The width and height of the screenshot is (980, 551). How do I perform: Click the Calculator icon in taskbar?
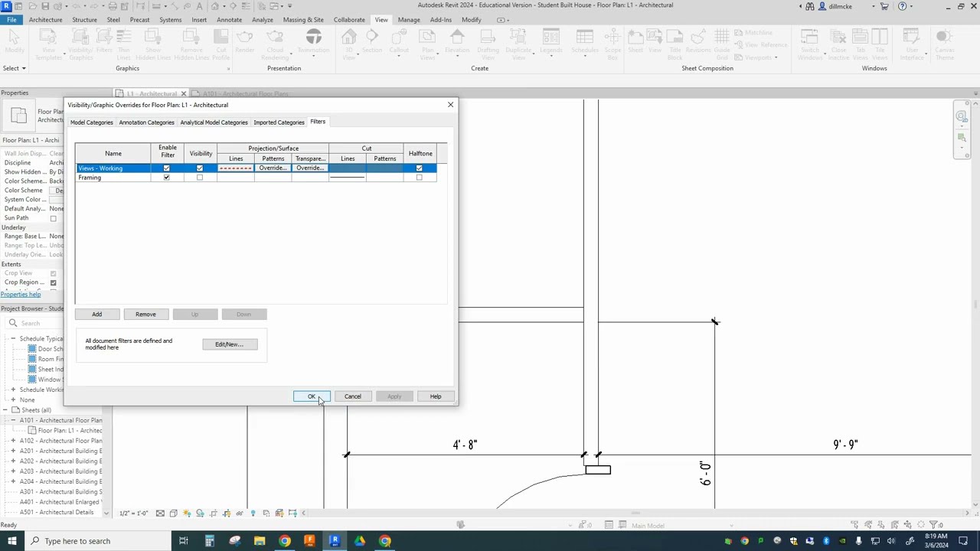[x=209, y=541]
